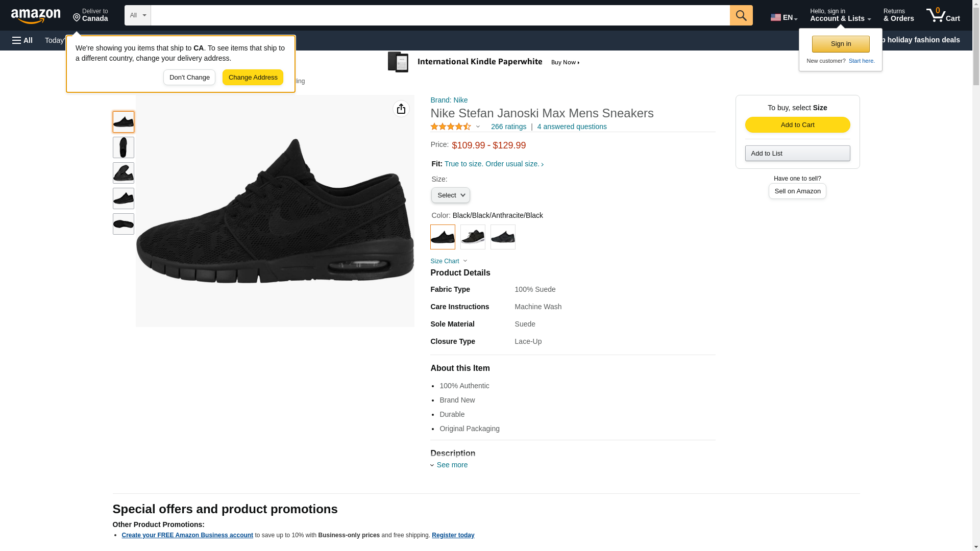The image size is (980, 551).
Task: Click the star rating icons
Action: pos(451,127)
